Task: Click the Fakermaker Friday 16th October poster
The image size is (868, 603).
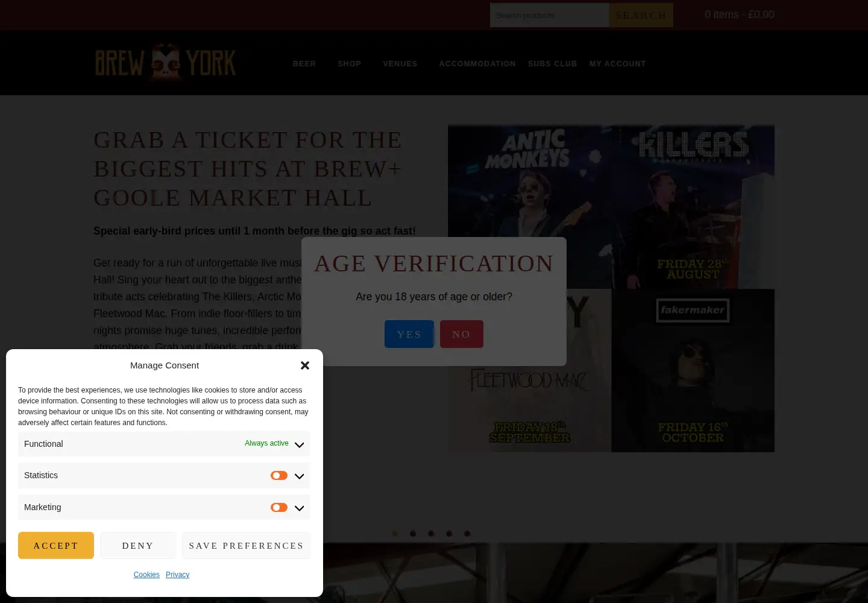Action: point(693,371)
